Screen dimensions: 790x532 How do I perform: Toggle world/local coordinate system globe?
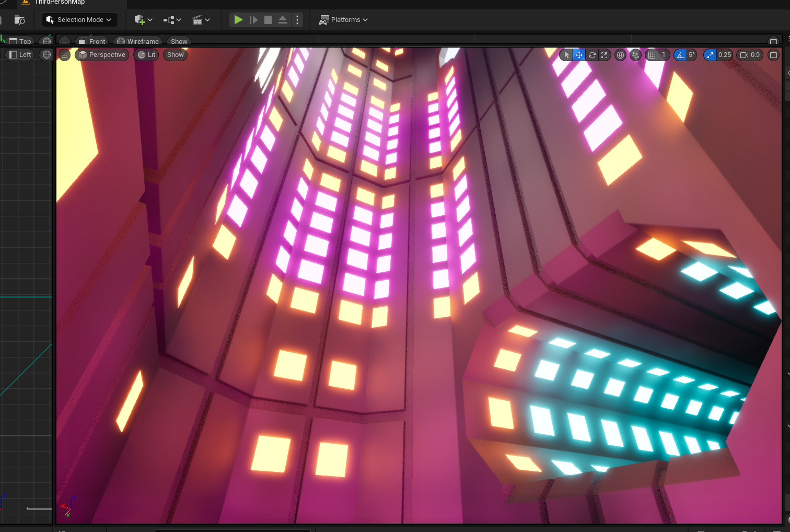coord(620,55)
